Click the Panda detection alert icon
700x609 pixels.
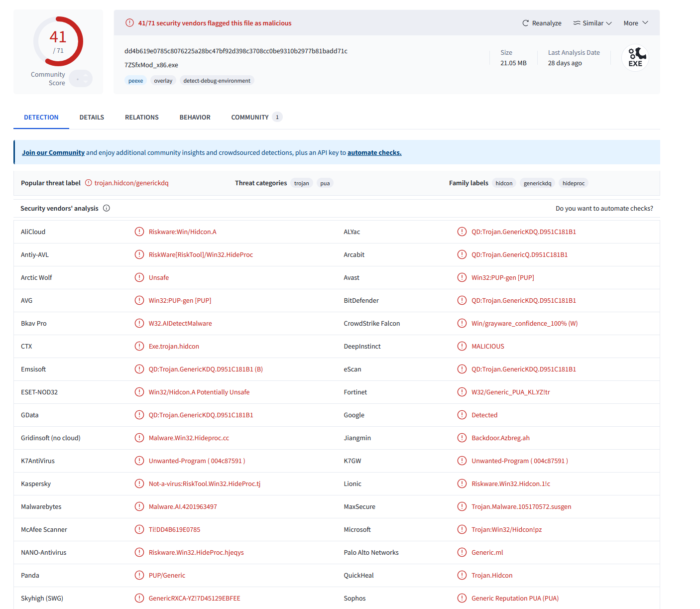pyautogui.click(x=139, y=575)
